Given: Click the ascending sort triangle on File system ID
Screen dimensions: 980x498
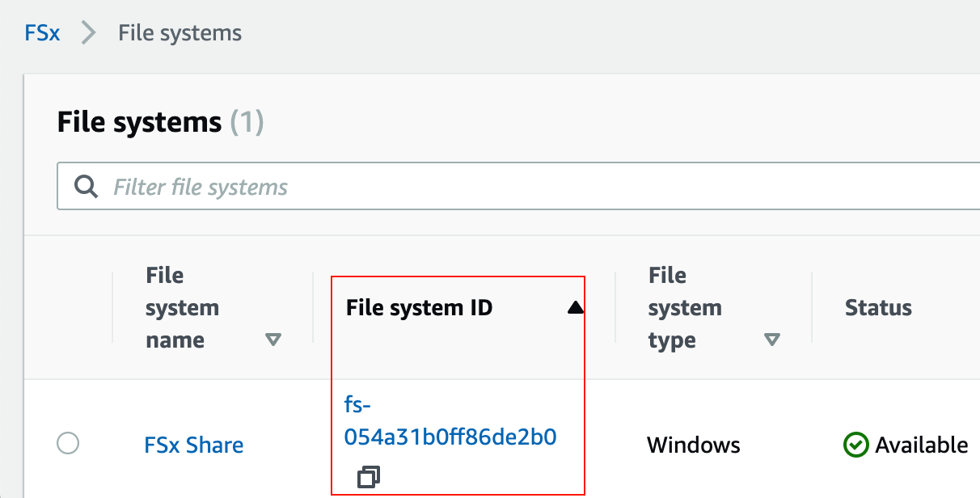Looking at the screenshot, I should [x=575, y=307].
